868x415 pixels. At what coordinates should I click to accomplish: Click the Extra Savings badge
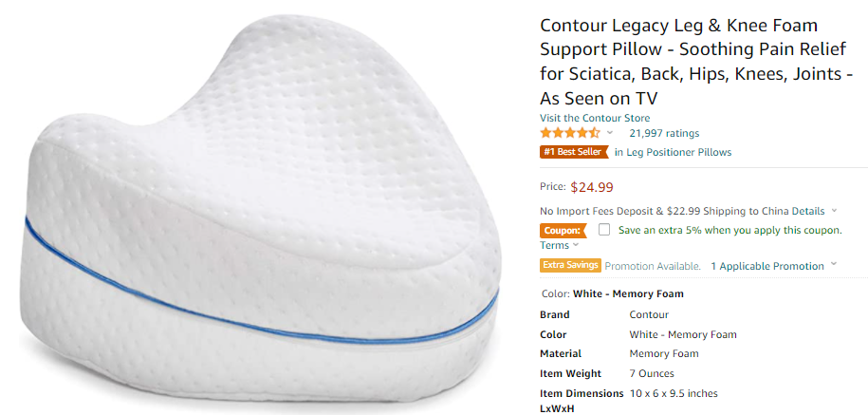(570, 266)
